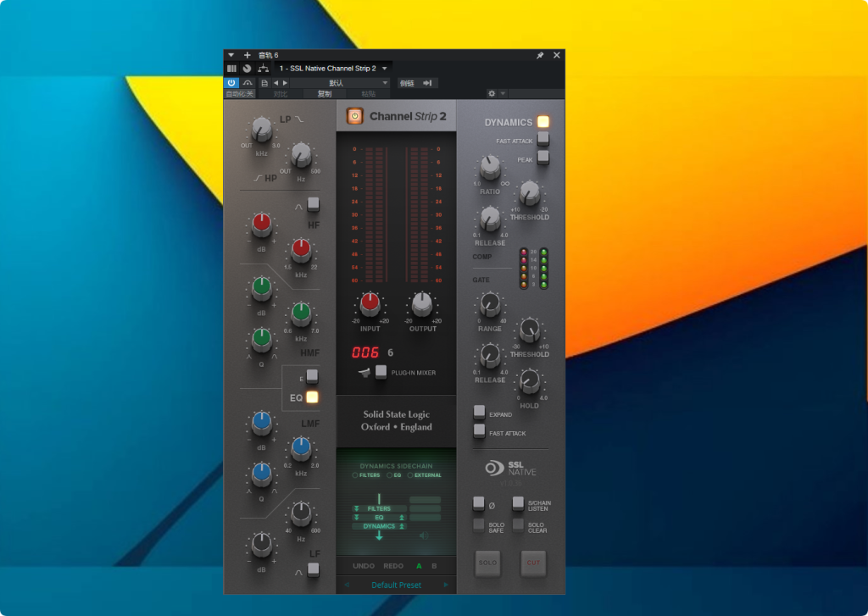Click the round knob icon in toolbar
This screenshot has width=868, height=616.
tap(247, 69)
